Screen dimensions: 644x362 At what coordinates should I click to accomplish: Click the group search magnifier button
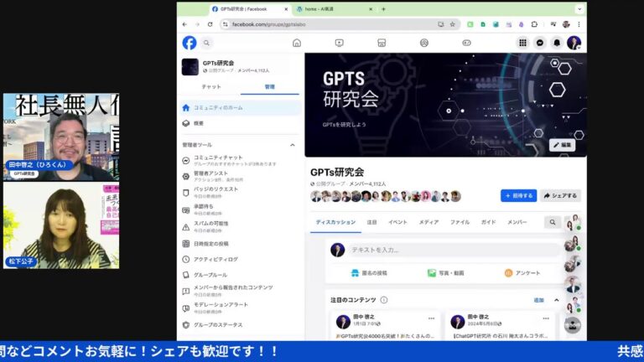tap(553, 222)
